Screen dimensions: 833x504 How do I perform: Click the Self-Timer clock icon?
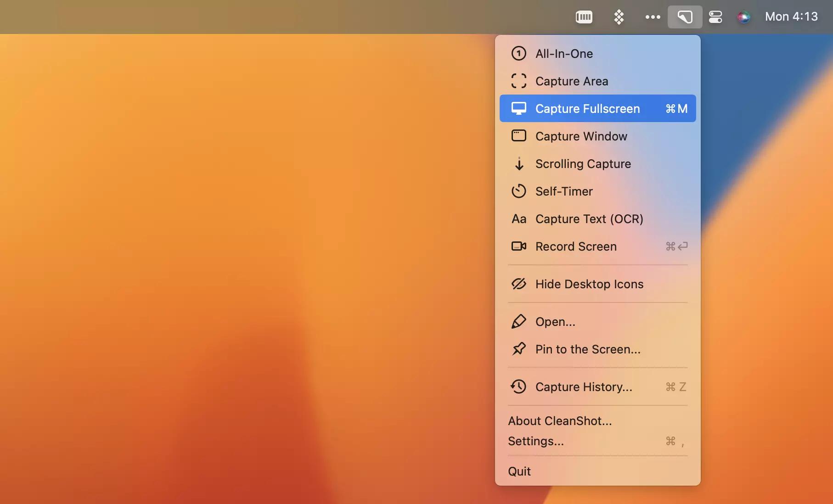click(x=519, y=191)
